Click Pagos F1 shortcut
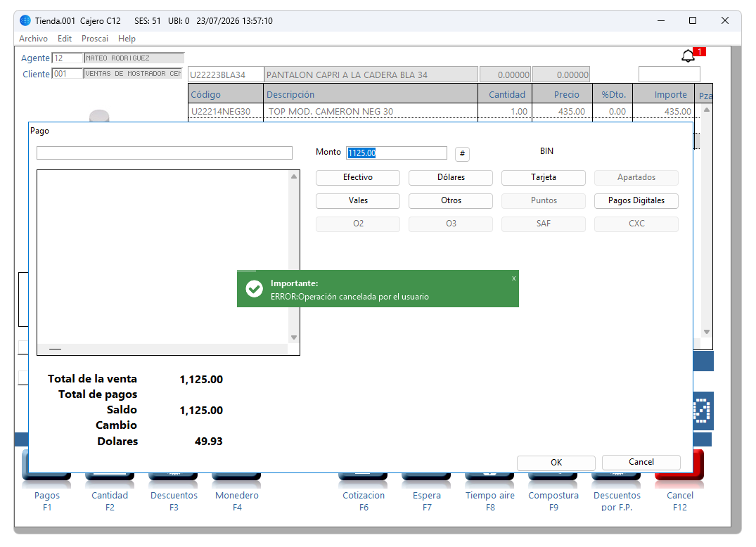The height and width of the screenshot is (547, 756). (x=47, y=501)
